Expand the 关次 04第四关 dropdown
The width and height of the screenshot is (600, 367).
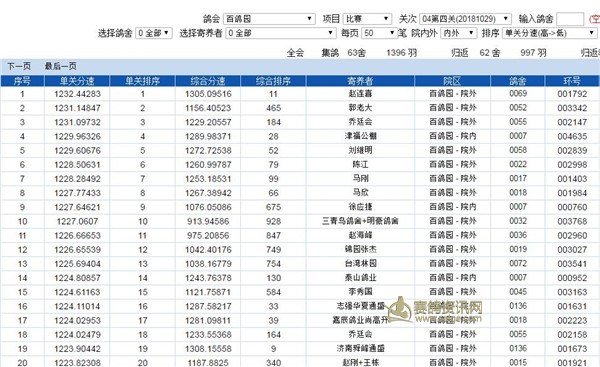coord(465,19)
